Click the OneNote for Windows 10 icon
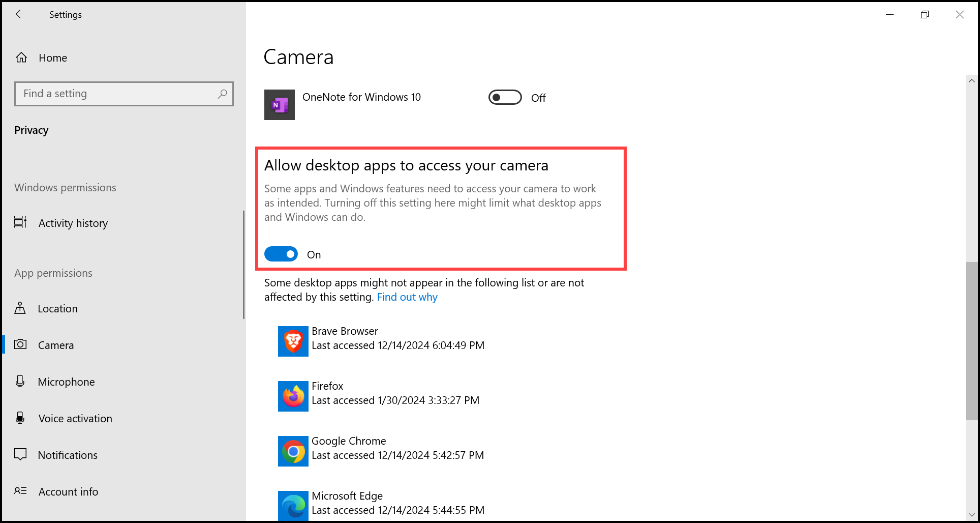Viewport: 980px width, 523px height. tap(279, 105)
